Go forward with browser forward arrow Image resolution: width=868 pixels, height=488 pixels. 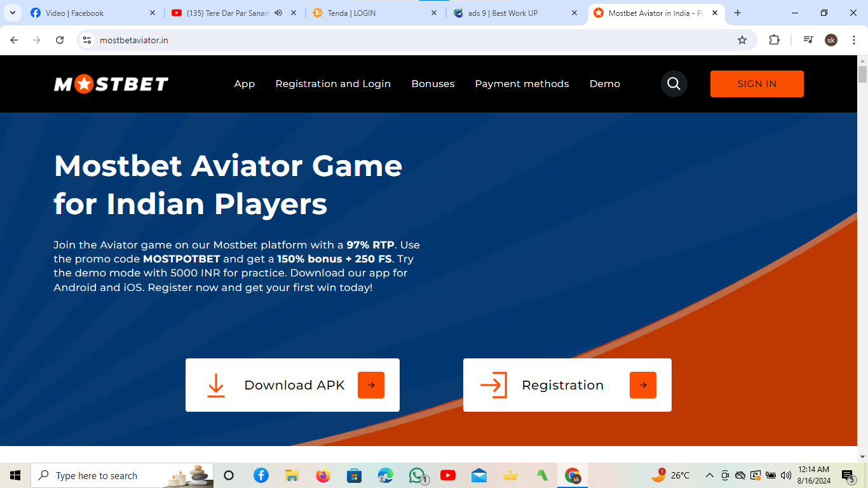pyautogui.click(x=37, y=40)
